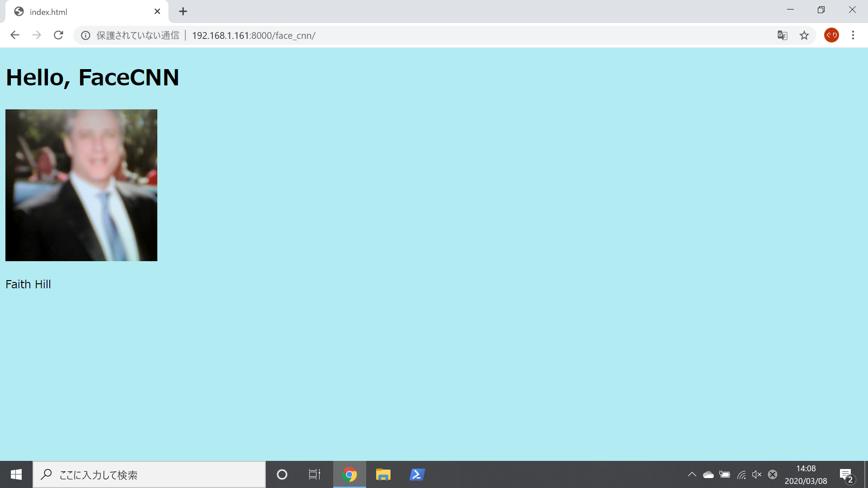View site info for the insecure connection
868x488 pixels.
coord(85,35)
